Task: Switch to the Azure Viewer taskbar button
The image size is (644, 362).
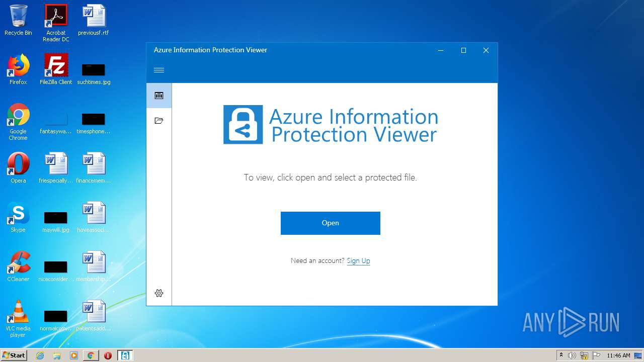Action: click(125, 355)
